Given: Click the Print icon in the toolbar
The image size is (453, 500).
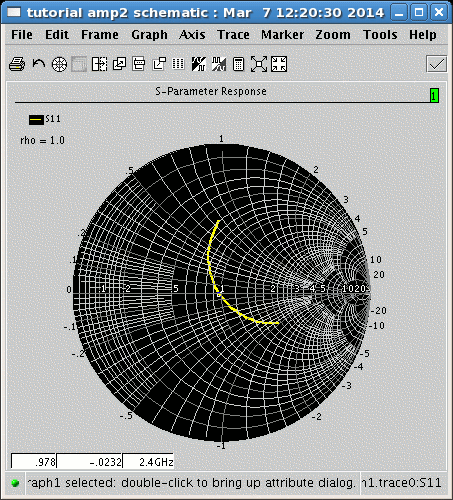Looking at the screenshot, I should point(17,64).
